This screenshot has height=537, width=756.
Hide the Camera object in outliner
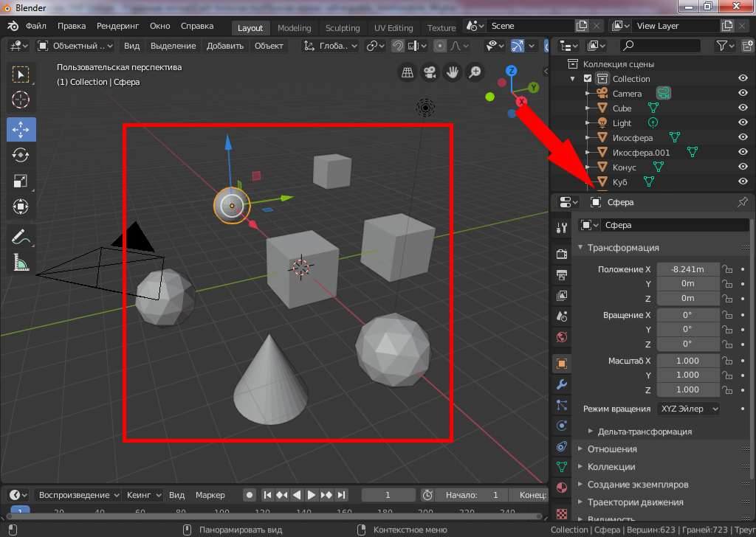point(743,94)
